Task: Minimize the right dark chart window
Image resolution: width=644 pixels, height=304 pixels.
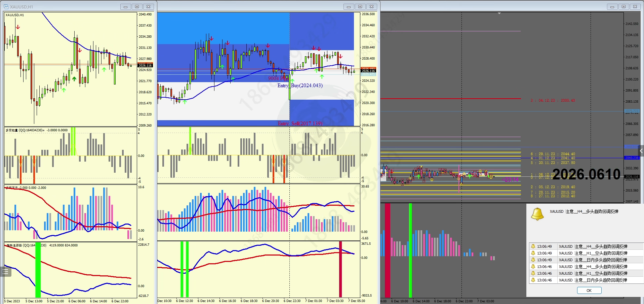Action: tap(612, 7)
